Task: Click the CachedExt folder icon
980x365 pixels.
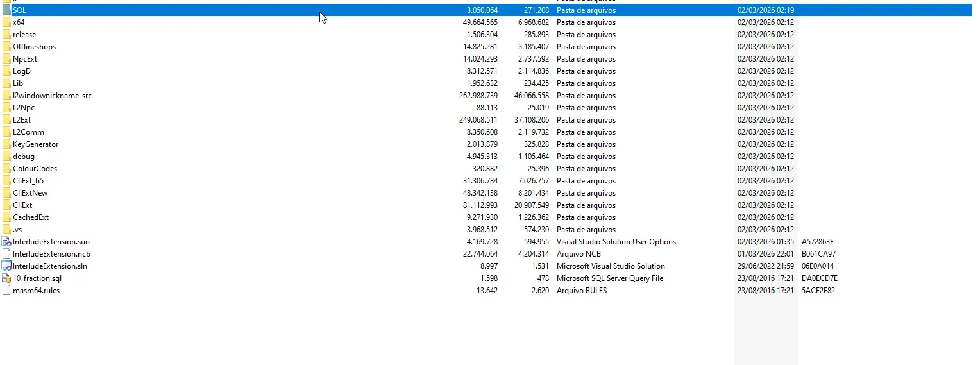Action: (6, 217)
